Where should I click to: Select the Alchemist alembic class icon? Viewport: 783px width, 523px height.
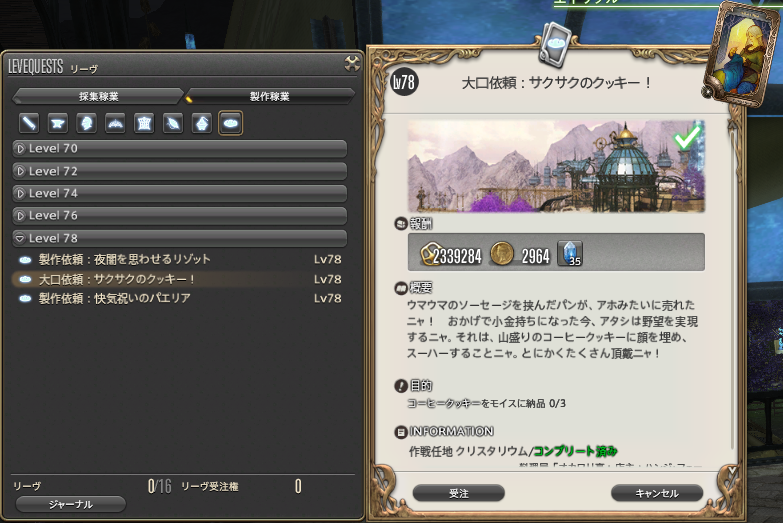click(x=202, y=123)
